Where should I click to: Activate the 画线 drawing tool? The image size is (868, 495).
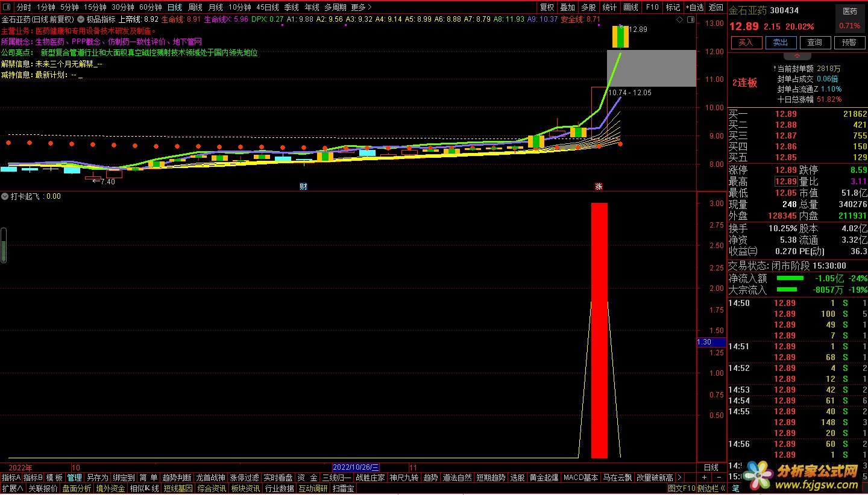tap(631, 7)
